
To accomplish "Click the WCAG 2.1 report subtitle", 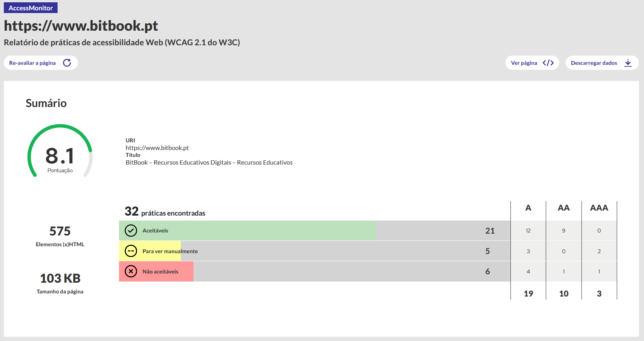I will 122,43.
